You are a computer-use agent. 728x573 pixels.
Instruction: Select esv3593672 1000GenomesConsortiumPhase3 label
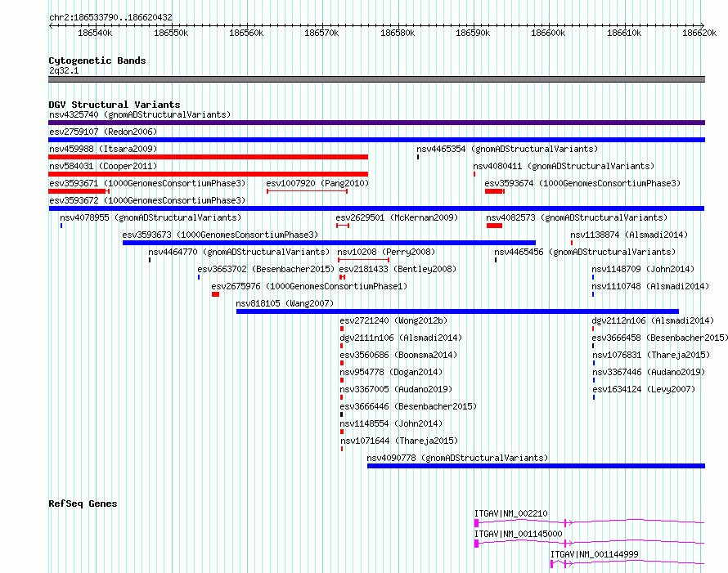tap(147, 200)
